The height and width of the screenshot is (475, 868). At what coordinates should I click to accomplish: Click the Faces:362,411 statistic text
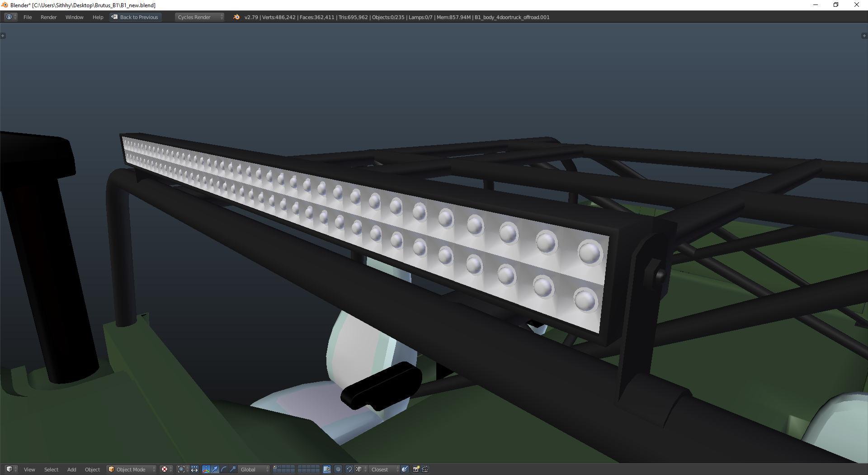pyautogui.click(x=317, y=17)
